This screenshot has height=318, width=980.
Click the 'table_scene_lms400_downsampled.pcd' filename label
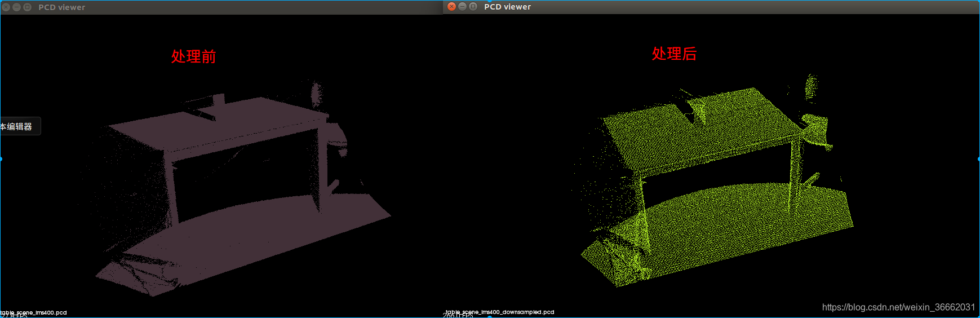tap(499, 312)
